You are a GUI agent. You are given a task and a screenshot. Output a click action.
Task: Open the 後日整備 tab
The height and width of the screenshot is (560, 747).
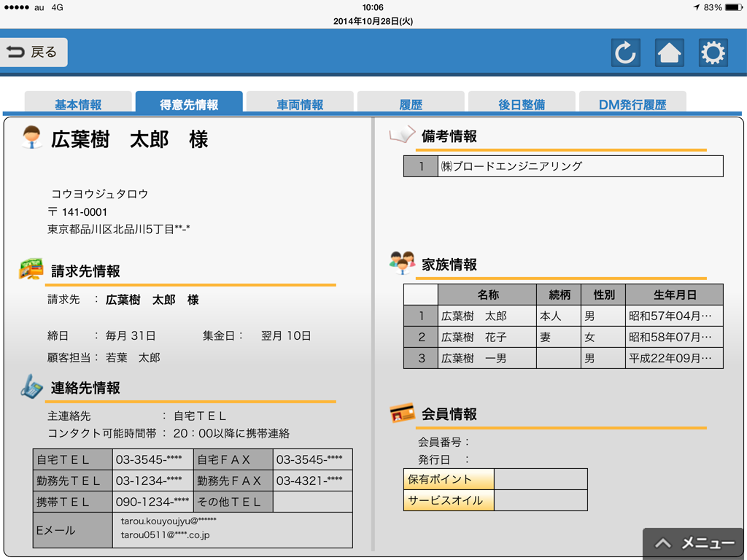522,104
